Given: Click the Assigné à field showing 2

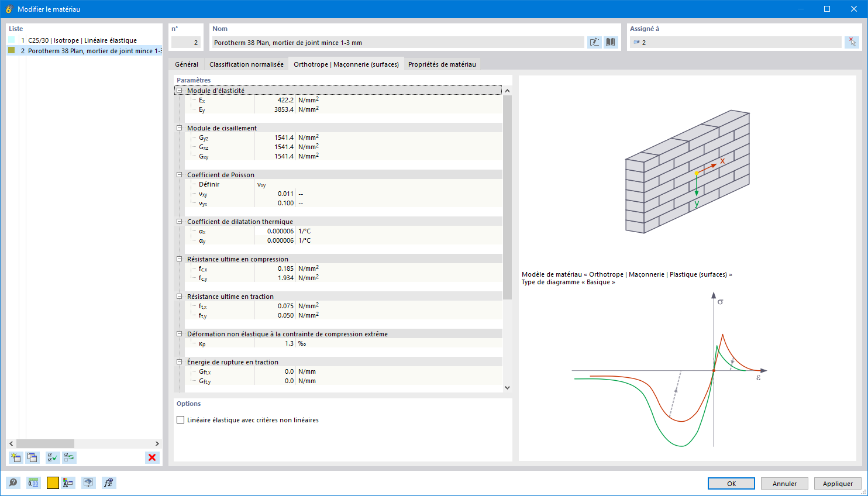Looking at the screenshot, I should pyautogui.click(x=735, y=42).
